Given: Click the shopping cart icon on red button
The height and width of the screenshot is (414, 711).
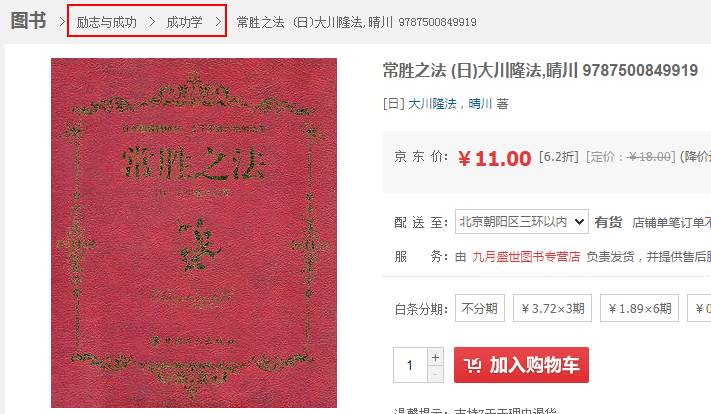Looking at the screenshot, I should pyautogui.click(x=472, y=365).
